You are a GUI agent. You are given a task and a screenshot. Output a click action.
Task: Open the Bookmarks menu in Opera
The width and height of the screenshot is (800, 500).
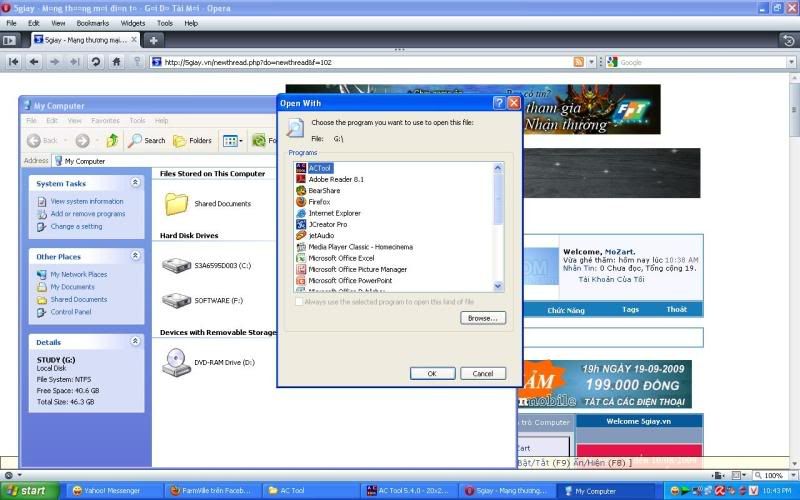click(x=93, y=22)
